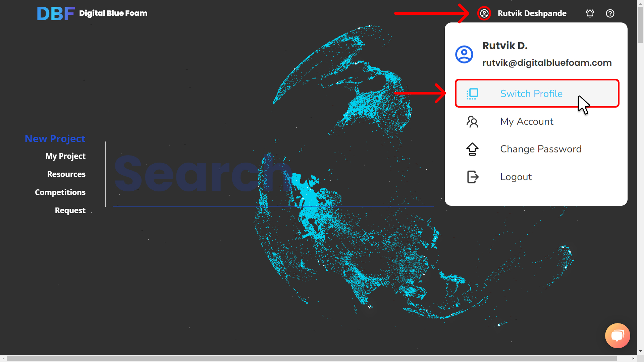Click the Rutvik Deshpande username in header
Viewport: 644px width, 362px height.
click(532, 13)
